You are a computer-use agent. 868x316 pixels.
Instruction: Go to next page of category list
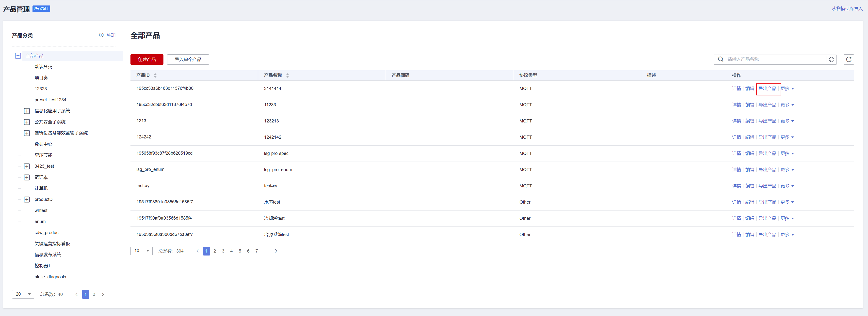(x=103, y=294)
